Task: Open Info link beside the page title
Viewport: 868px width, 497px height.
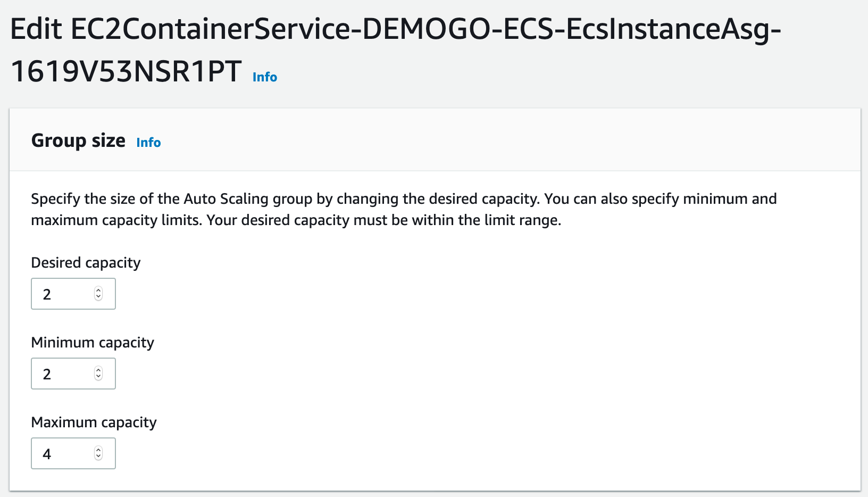Action: tap(265, 77)
